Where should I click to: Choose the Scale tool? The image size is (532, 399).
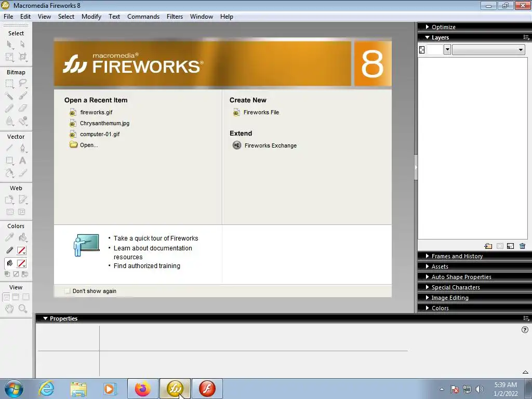click(9, 57)
